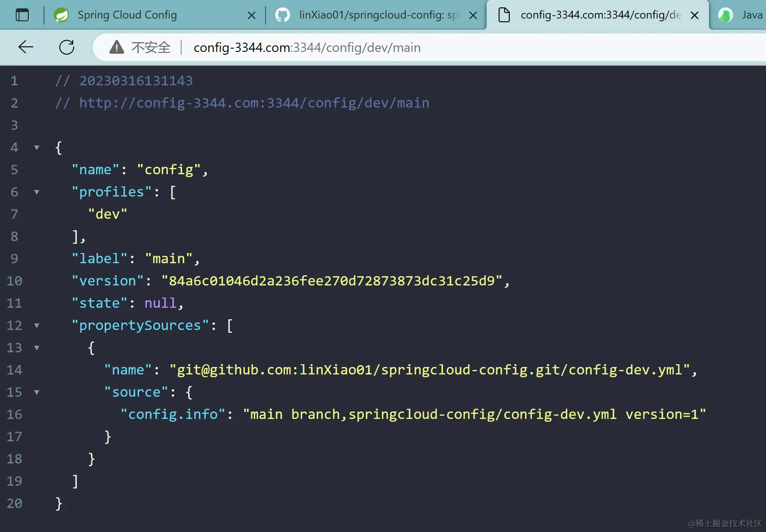This screenshot has height=532, width=766.
Task: Click the "label" key
Action: tap(100, 259)
